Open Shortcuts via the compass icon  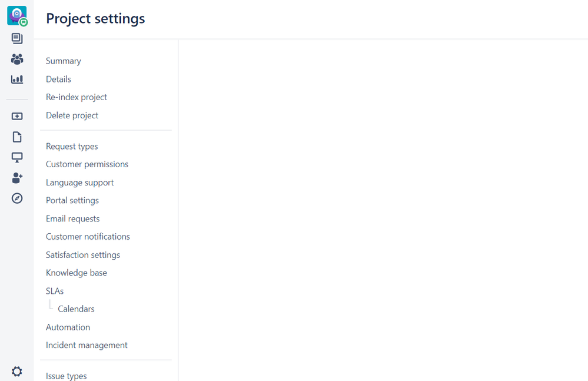[16, 198]
